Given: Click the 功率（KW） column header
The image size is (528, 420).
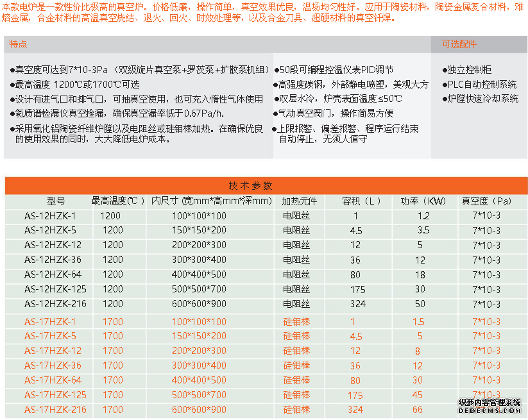Looking at the screenshot, I should pyautogui.click(x=423, y=201).
